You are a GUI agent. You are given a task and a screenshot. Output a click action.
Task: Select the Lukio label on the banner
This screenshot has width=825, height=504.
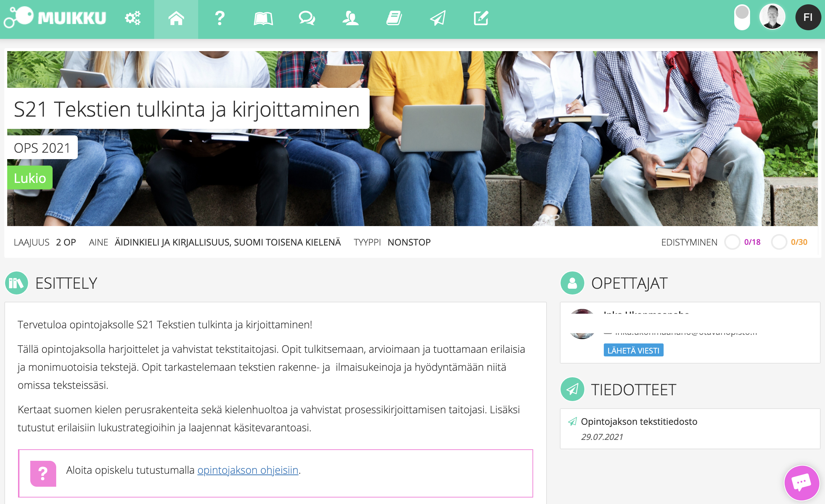point(30,177)
